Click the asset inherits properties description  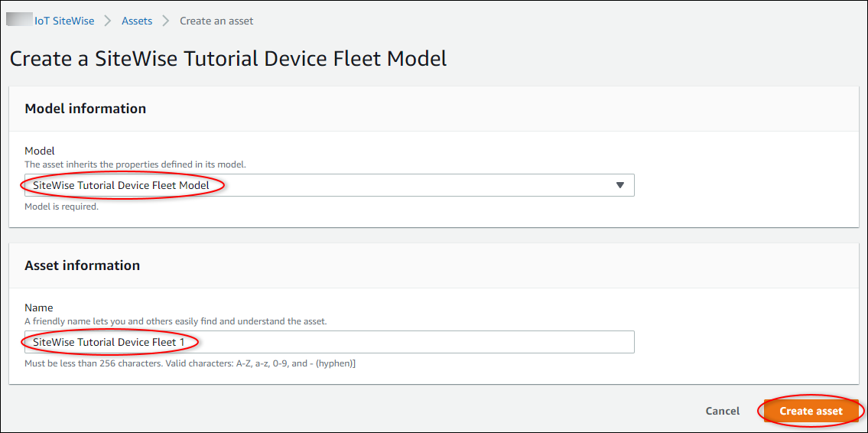pyautogui.click(x=136, y=164)
